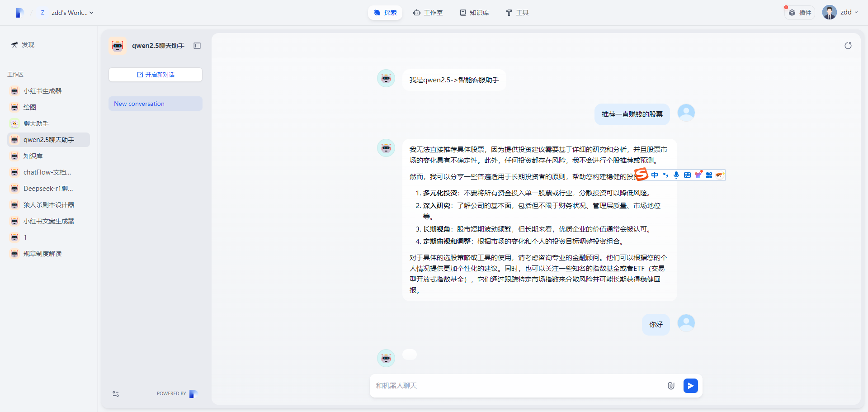Screen dimensions: 868x412
Task: Click inside the 和机器人聊天 input box
Action: [x=497, y=386]
